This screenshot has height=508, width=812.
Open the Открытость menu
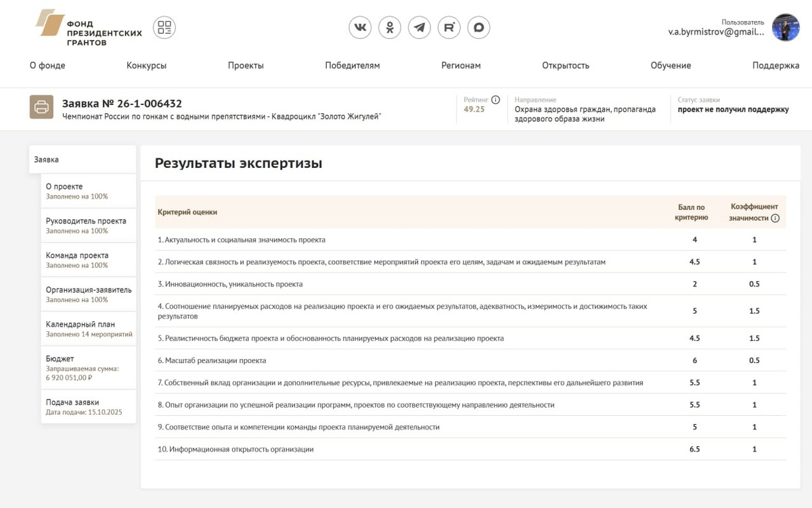(566, 66)
